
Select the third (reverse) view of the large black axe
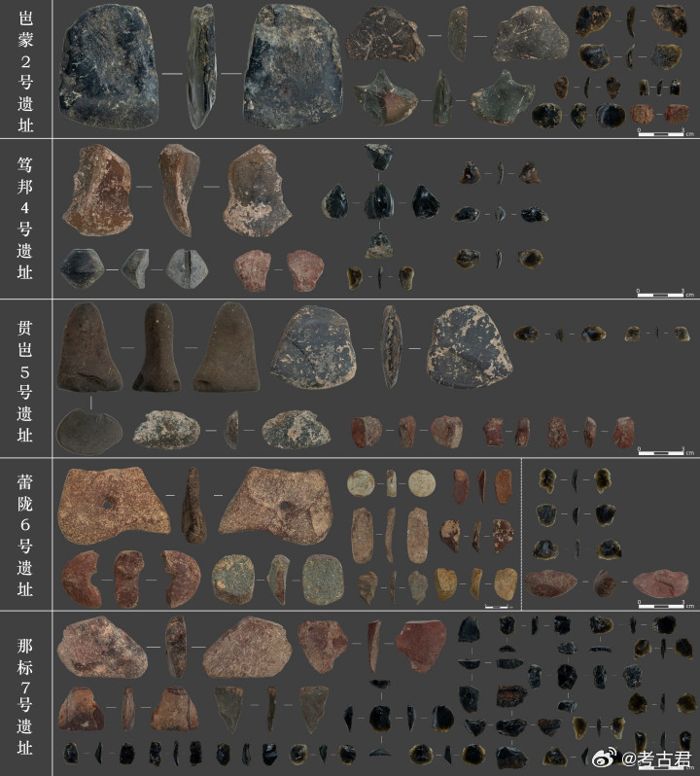pyautogui.click(x=293, y=66)
